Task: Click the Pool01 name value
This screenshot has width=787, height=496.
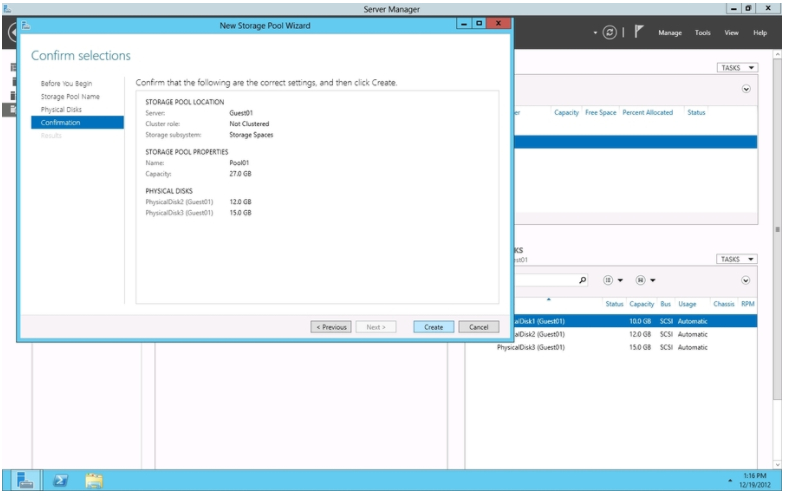Action: click(x=239, y=163)
